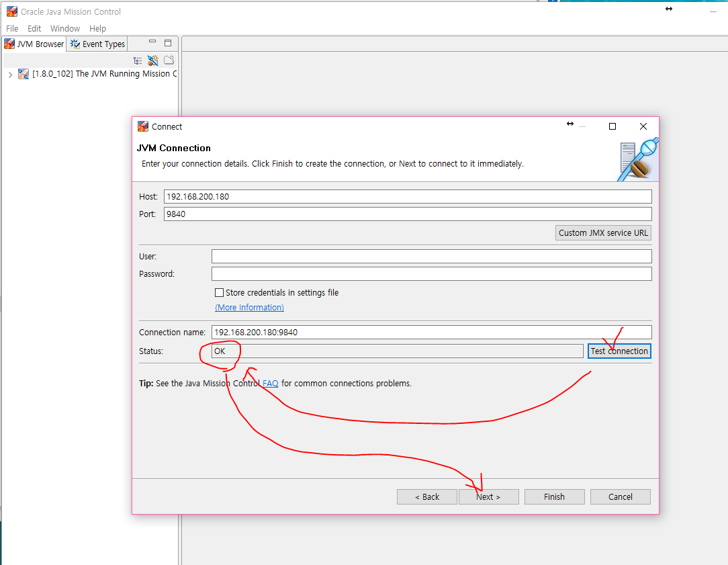Minimize the JVM Browser view panel

pos(152,42)
